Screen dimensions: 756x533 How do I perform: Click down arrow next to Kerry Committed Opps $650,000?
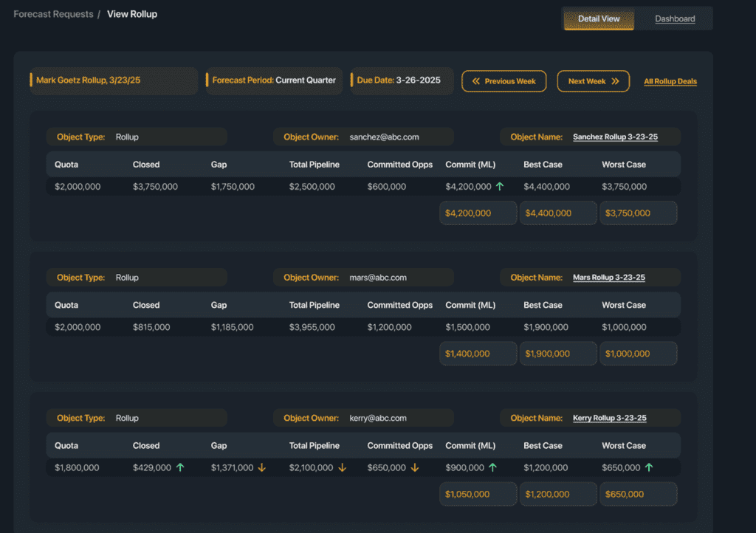click(x=415, y=467)
